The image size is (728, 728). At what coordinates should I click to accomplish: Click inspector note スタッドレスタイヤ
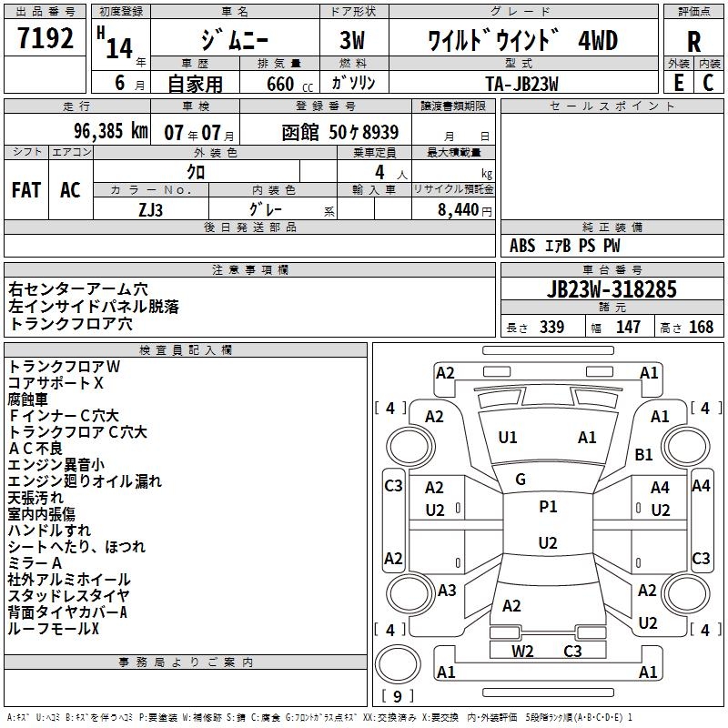(x=69, y=596)
